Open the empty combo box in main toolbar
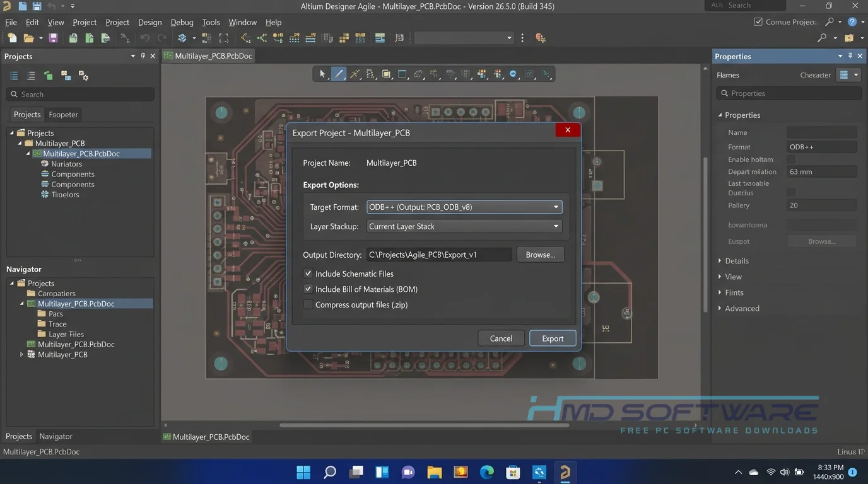The width and height of the screenshot is (868, 484). click(x=464, y=38)
